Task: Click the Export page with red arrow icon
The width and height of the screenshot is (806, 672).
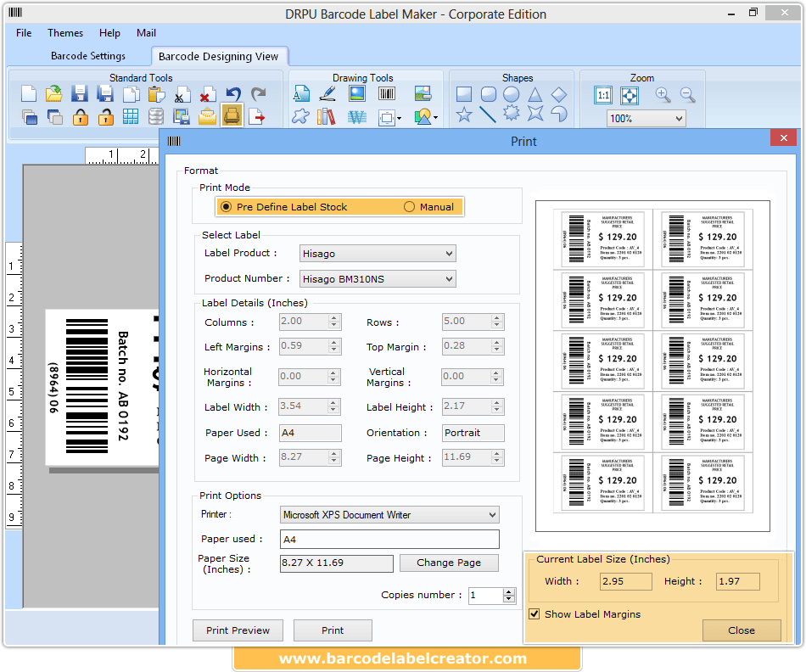Action: point(257,117)
